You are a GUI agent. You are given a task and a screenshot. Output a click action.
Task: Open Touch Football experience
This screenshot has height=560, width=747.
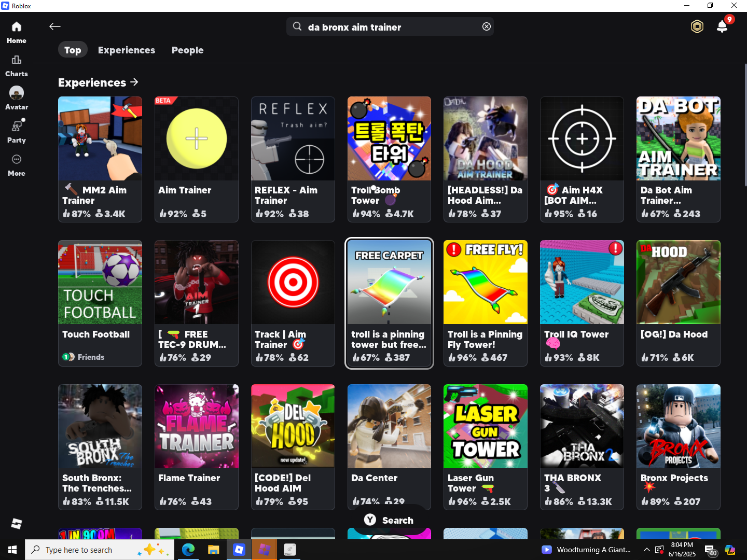click(100, 303)
